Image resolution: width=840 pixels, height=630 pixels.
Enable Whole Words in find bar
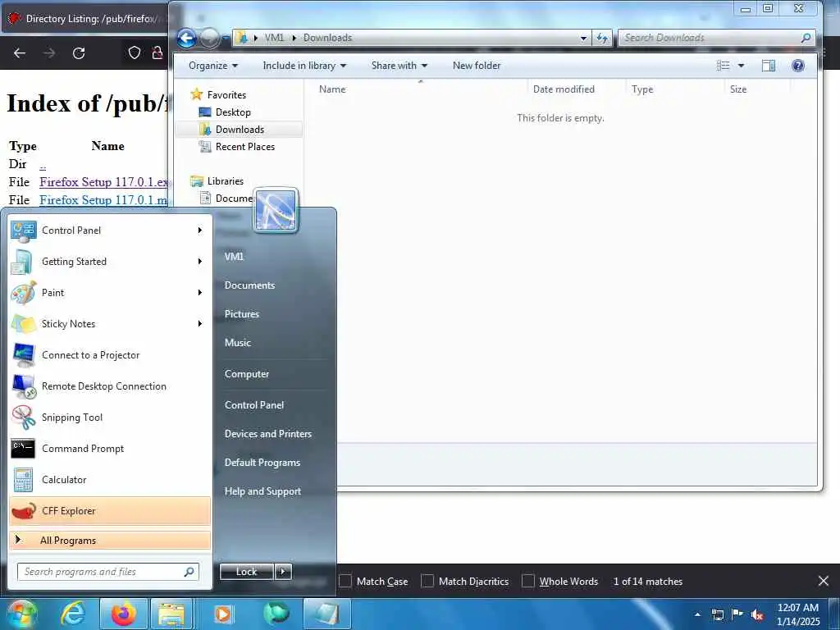coord(528,582)
